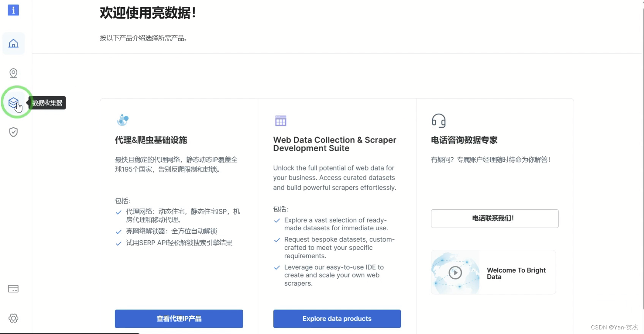
Task: Click the Leverage our easy-to-use IDE line
Action: pos(334,275)
